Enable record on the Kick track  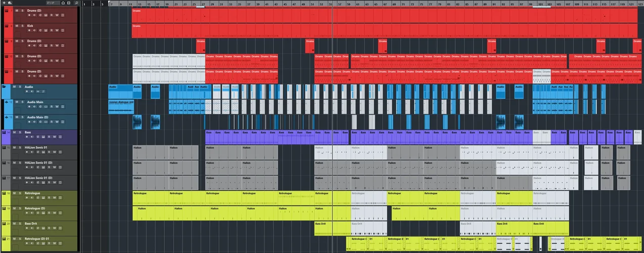point(29,30)
